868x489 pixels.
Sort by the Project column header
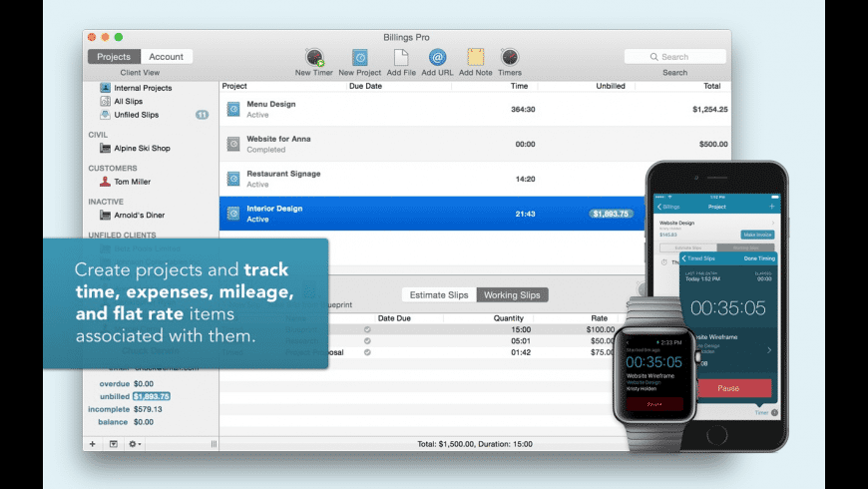click(234, 86)
